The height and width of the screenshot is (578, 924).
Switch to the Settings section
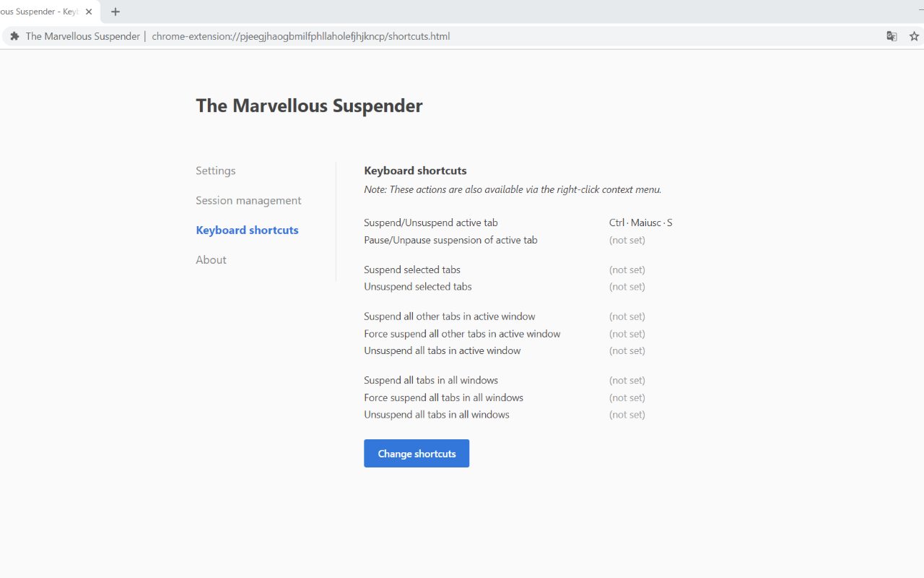[x=215, y=171]
